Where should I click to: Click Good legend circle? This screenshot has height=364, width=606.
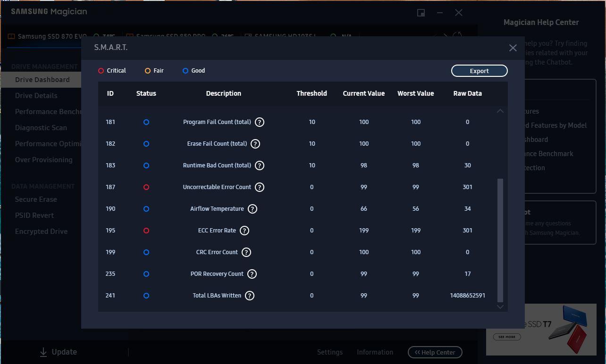[x=185, y=71]
